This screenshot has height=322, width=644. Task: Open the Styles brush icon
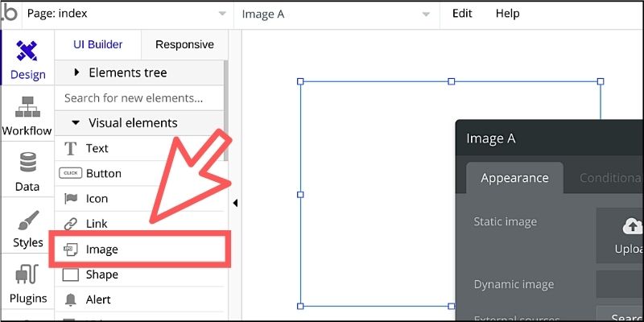[x=28, y=221]
